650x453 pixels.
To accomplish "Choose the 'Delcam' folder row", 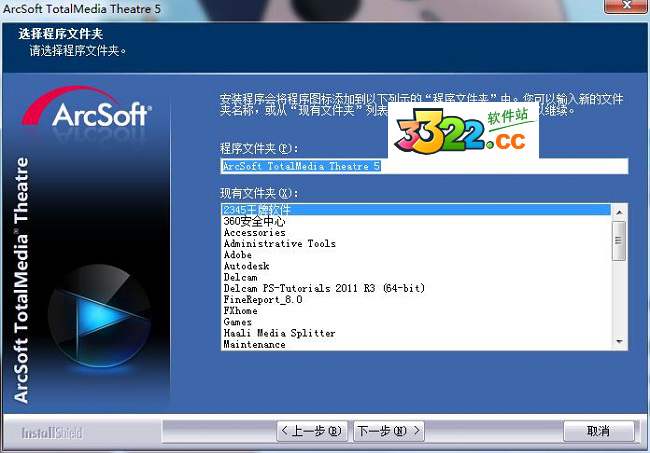I will click(416, 277).
